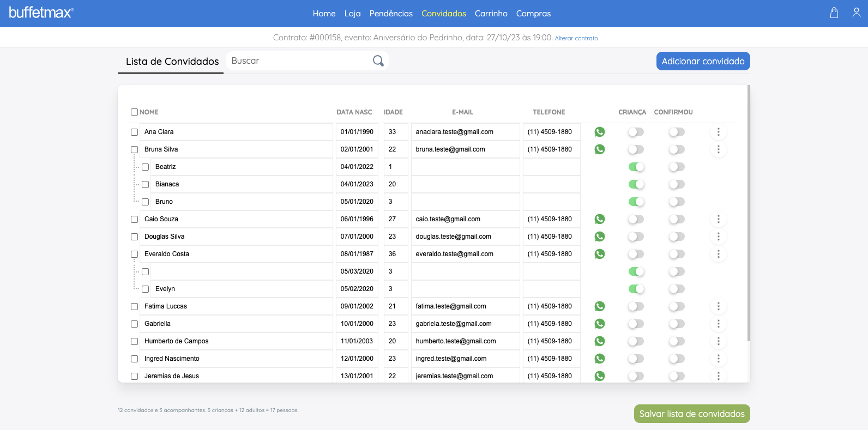868x430 pixels.
Task: Open WhatsApp for Ingred Nascimento
Action: (600, 359)
